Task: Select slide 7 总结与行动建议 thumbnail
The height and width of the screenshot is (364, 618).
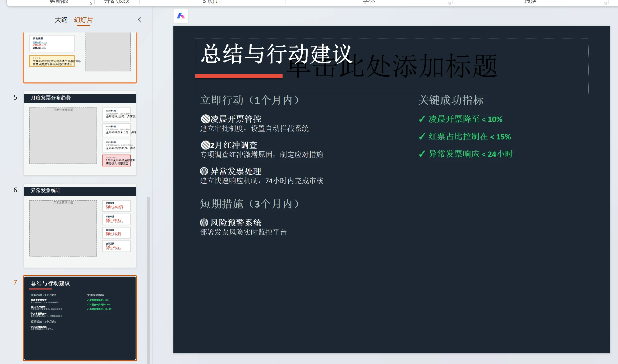Action: (80, 318)
